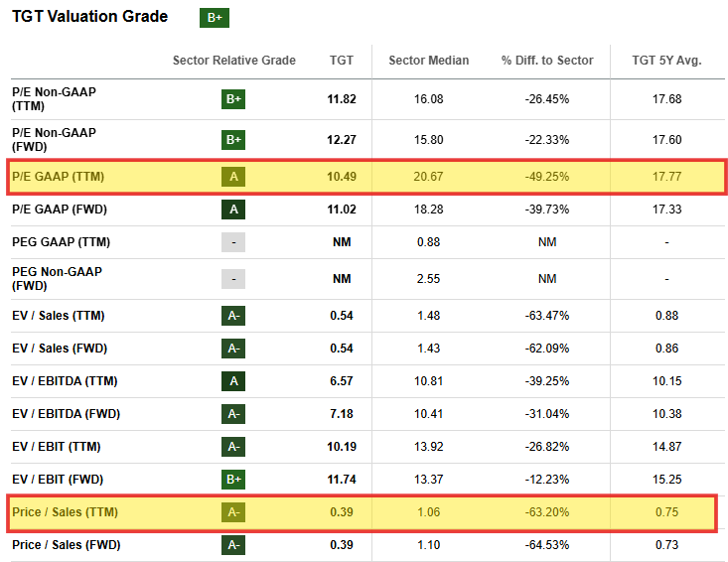Click percent difference -63.47%
This screenshot has width=728, height=562.
(547, 316)
